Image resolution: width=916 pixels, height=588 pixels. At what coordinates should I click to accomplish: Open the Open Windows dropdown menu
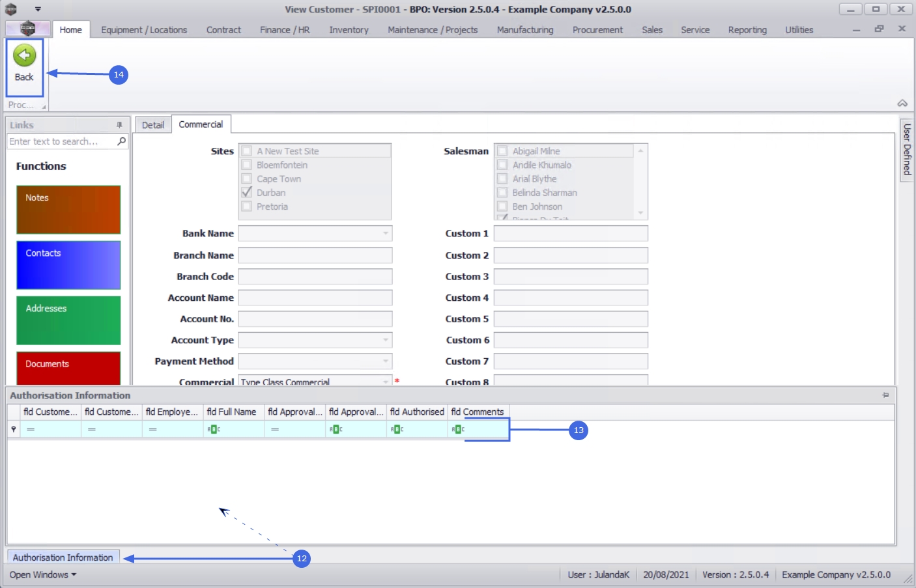point(43,575)
